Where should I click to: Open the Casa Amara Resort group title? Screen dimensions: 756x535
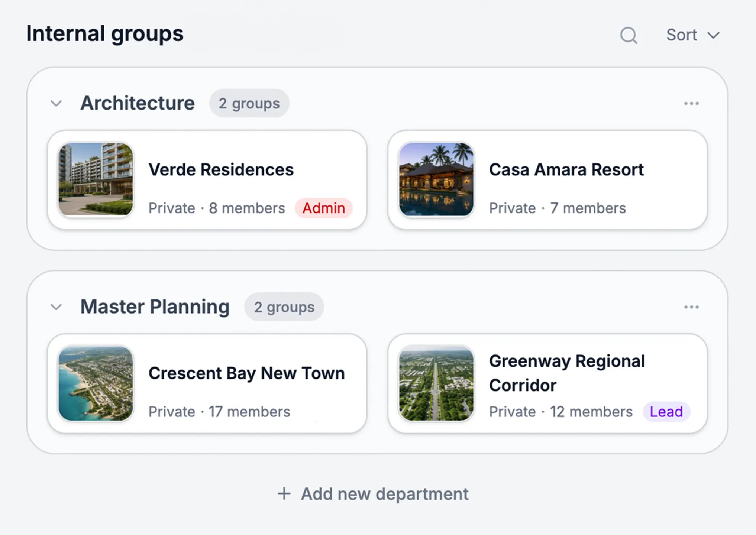566,170
